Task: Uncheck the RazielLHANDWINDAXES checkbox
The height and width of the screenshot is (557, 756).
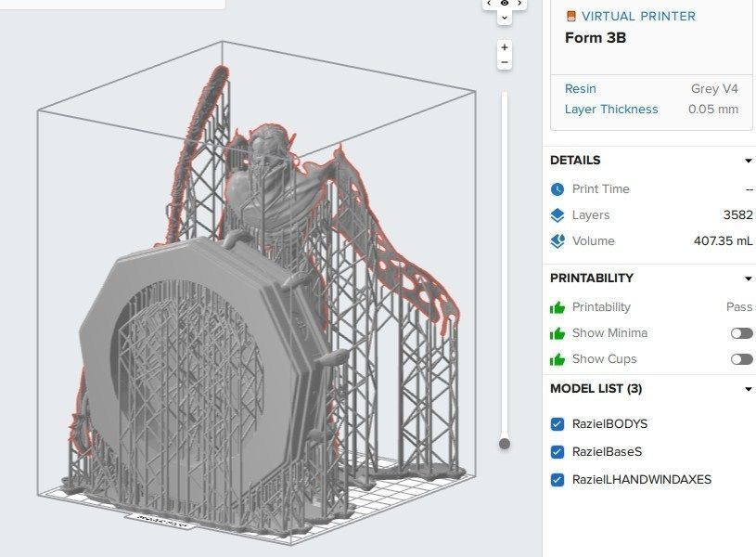Action: tap(557, 480)
